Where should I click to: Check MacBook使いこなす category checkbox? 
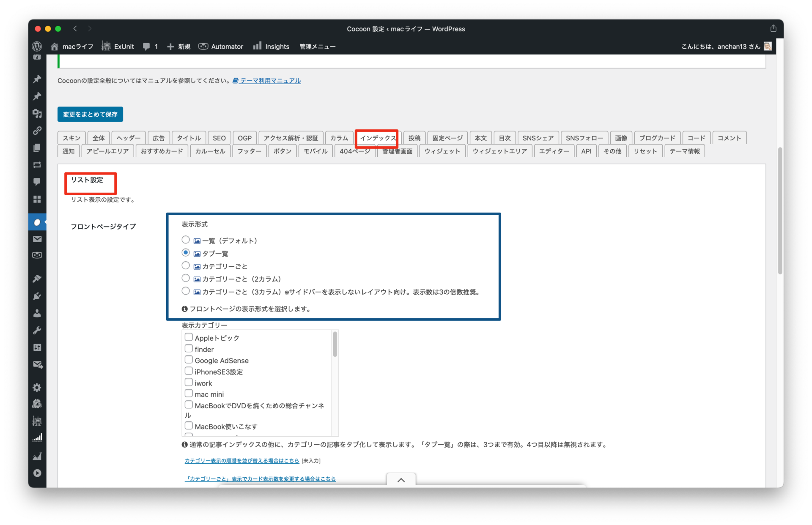click(189, 426)
